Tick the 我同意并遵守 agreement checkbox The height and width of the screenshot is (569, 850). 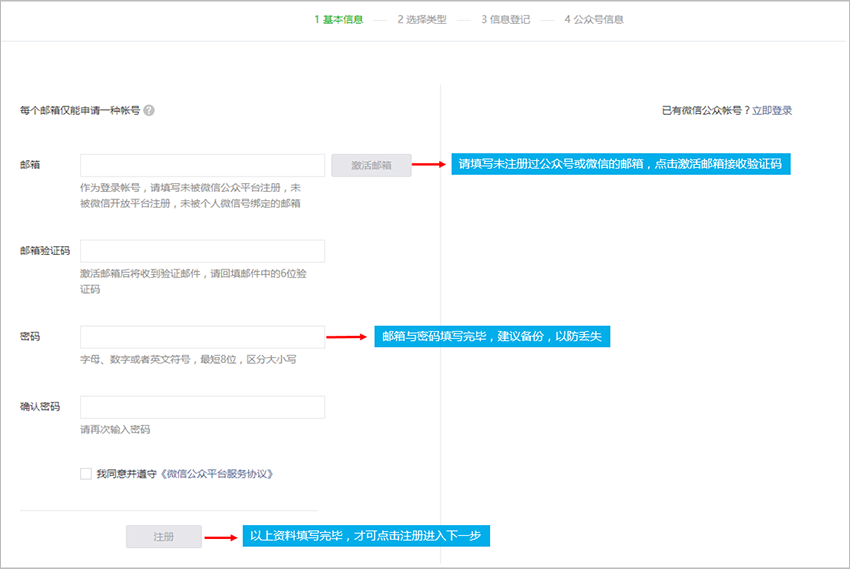click(x=86, y=474)
